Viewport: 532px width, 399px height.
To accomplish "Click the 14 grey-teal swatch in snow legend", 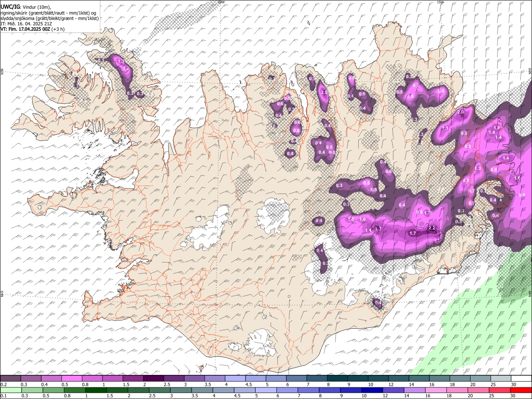I will pos(419,379).
